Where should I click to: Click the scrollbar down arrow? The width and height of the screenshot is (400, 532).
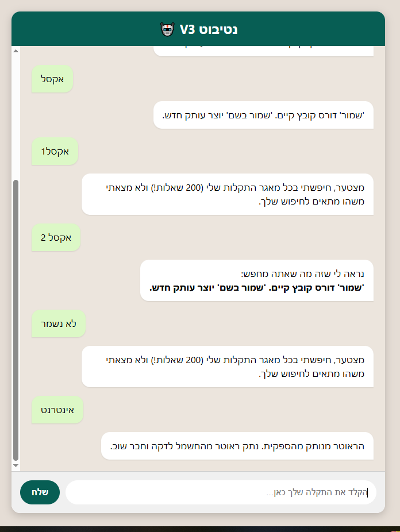[x=16, y=465]
